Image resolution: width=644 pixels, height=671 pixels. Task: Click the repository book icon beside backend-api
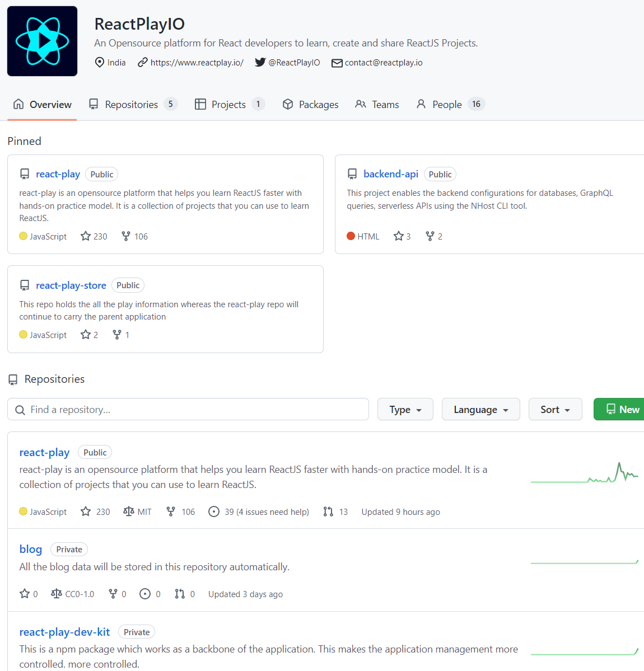352,173
